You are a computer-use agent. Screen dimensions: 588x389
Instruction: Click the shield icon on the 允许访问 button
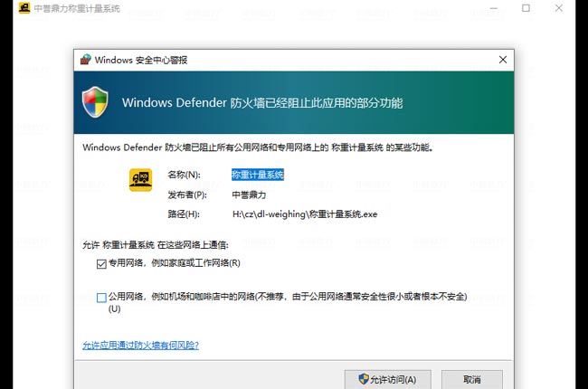coord(364,379)
